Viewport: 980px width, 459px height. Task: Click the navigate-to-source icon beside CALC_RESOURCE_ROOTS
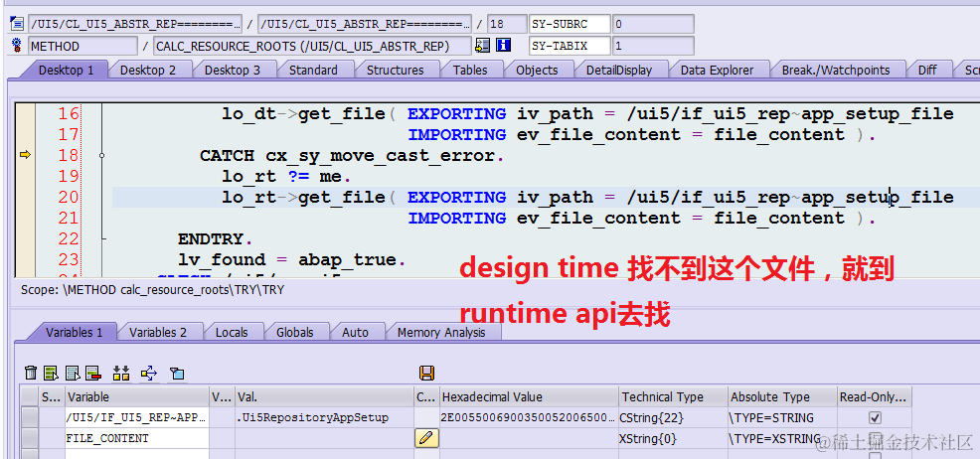coord(482,45)
